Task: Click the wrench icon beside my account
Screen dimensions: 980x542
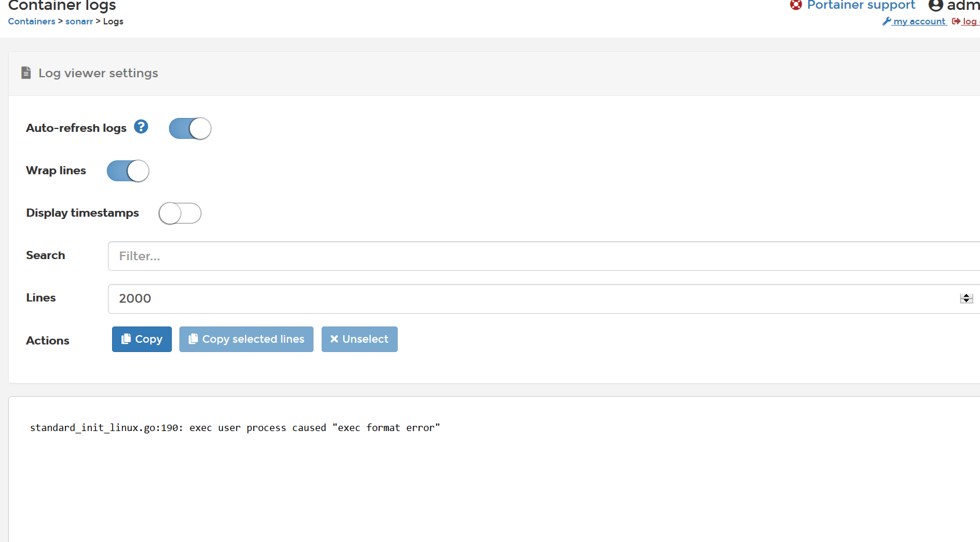Action: tap(887, 21)
